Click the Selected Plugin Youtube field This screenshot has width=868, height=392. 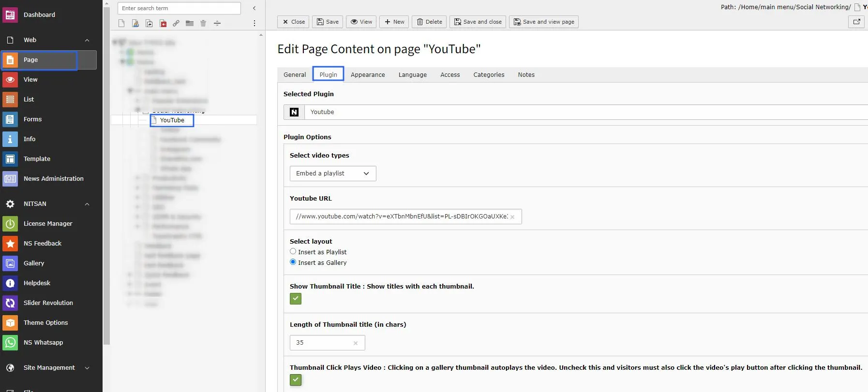point(586,112)
